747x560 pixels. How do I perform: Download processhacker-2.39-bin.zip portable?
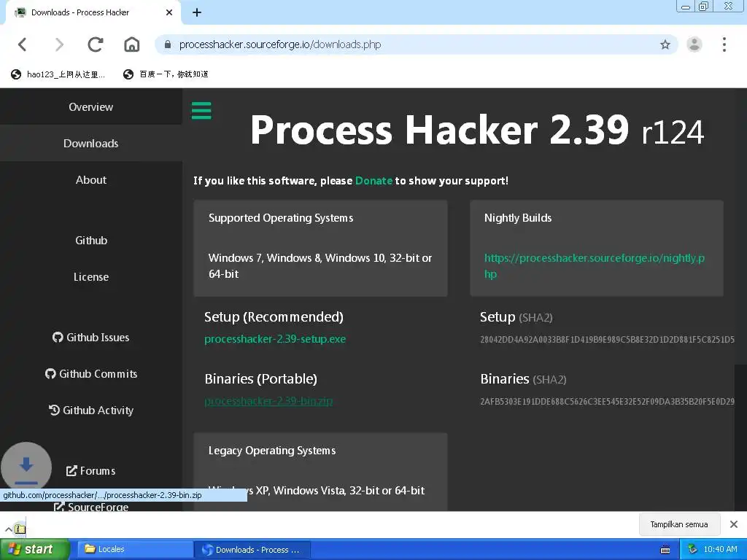point(268,401)
